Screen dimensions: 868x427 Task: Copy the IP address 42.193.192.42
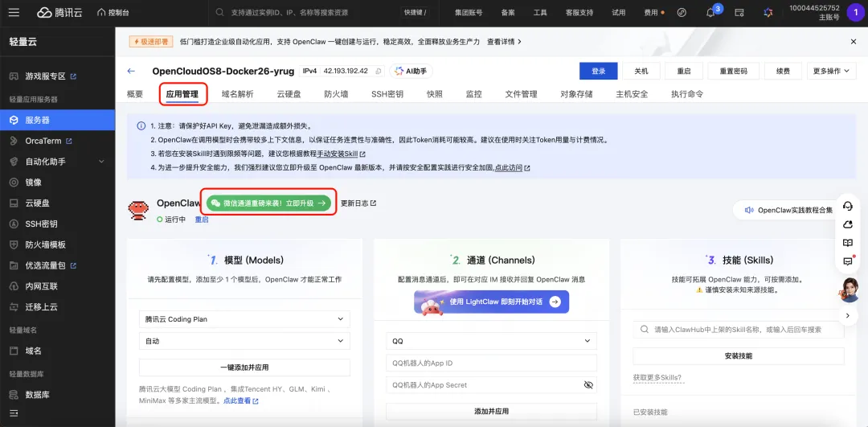point(379,71)
